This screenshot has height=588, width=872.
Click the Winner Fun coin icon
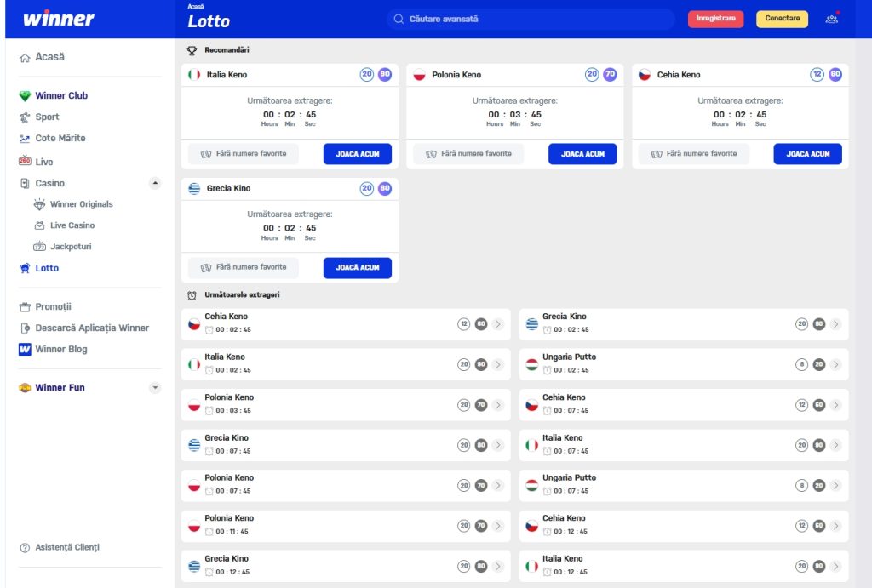coord(25,388)
